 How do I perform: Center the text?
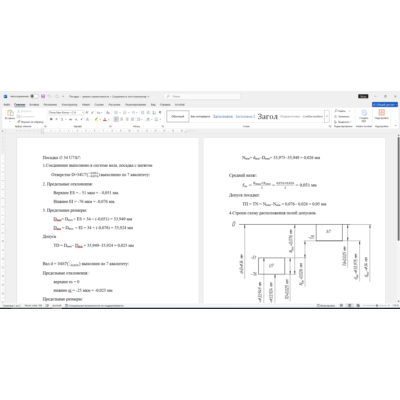coord(122,119)
